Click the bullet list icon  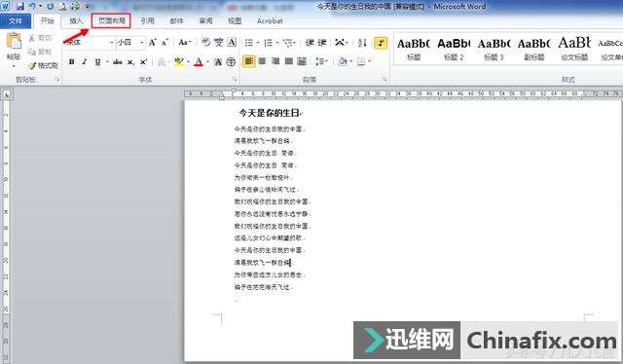(x=249, y=43)
